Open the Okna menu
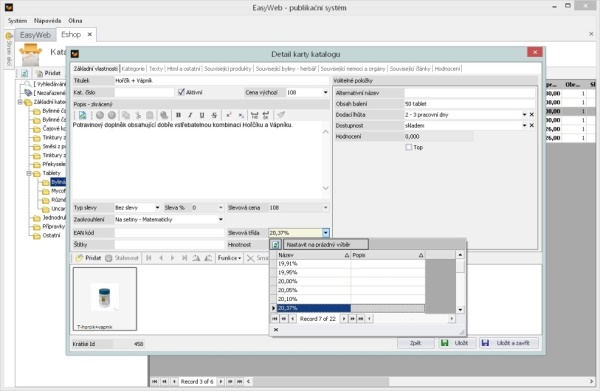The width and height of the screenshot is (600, 391). 75,21
